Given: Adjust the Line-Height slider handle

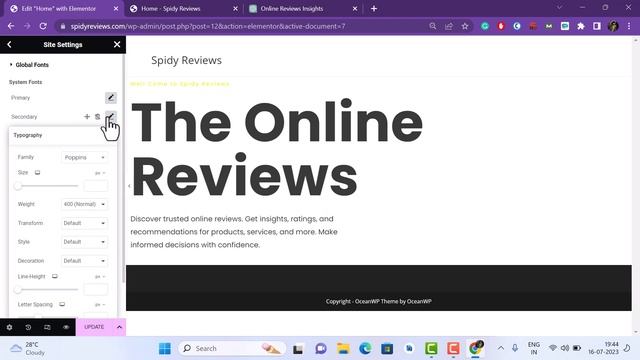Looking at the screenshot, I should (18, 290).
